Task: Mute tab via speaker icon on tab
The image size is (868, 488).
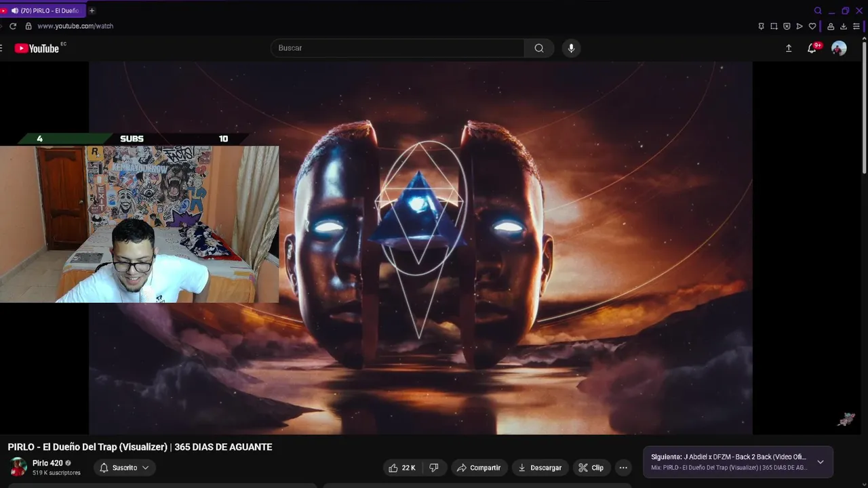Action: 14,11
